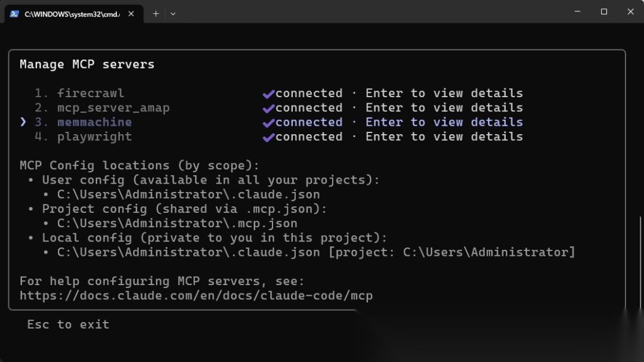The width and height of the screenshot is (644, 362).
Task: Click the checkmark in memmachine row
Action: pyautogui.click(x=268, y=123)
